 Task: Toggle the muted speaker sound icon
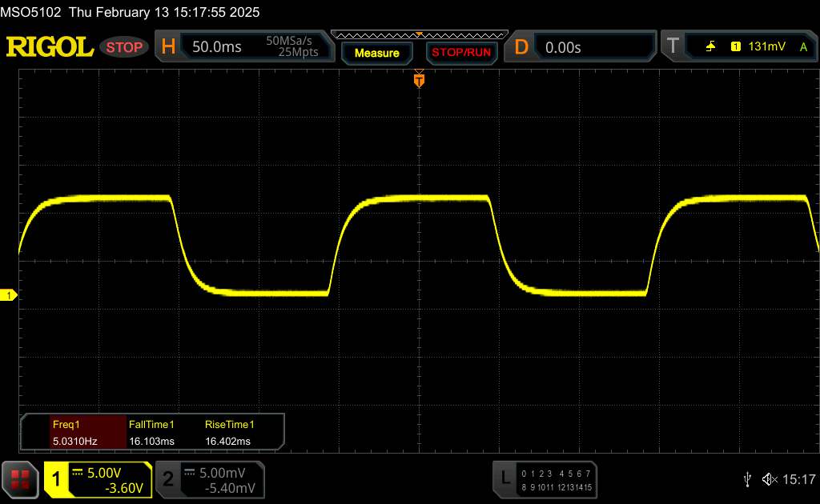pos(770,479)
